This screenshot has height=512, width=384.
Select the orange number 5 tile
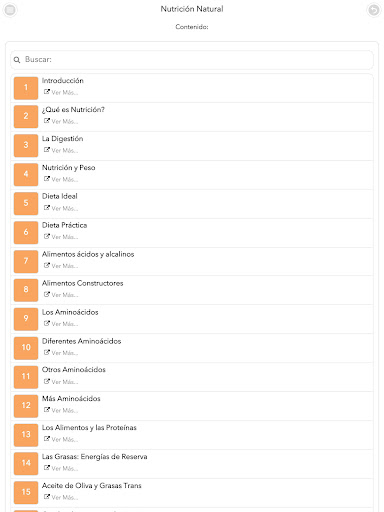click(x=26, y=203)
